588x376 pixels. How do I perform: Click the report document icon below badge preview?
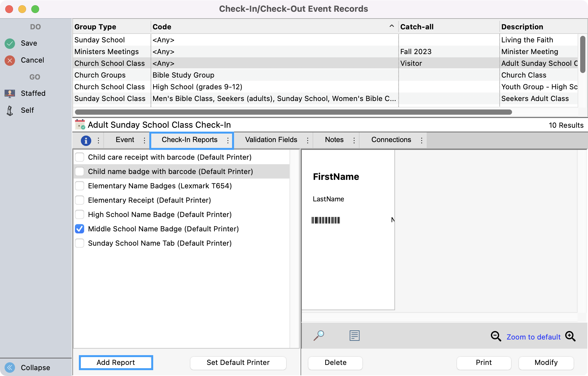click(354, 336)
